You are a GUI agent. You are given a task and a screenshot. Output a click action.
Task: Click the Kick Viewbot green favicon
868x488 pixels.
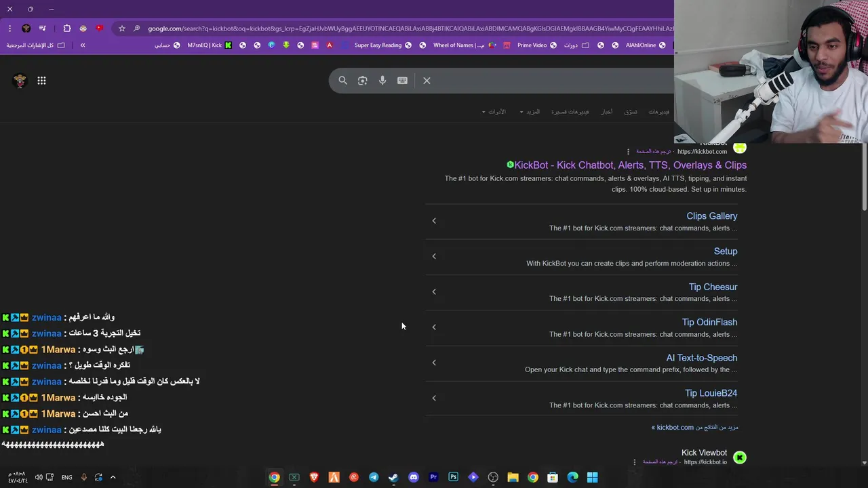point(740,458)
